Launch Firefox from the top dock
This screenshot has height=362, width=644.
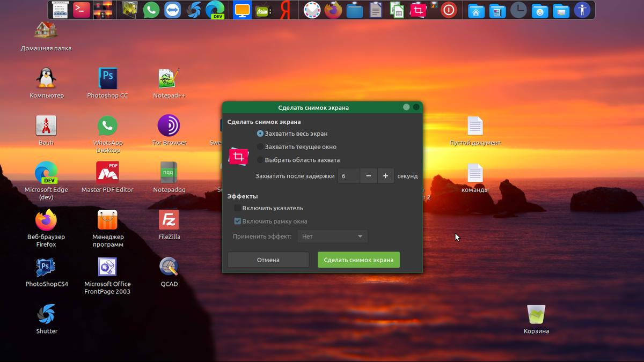coord(333,10)
